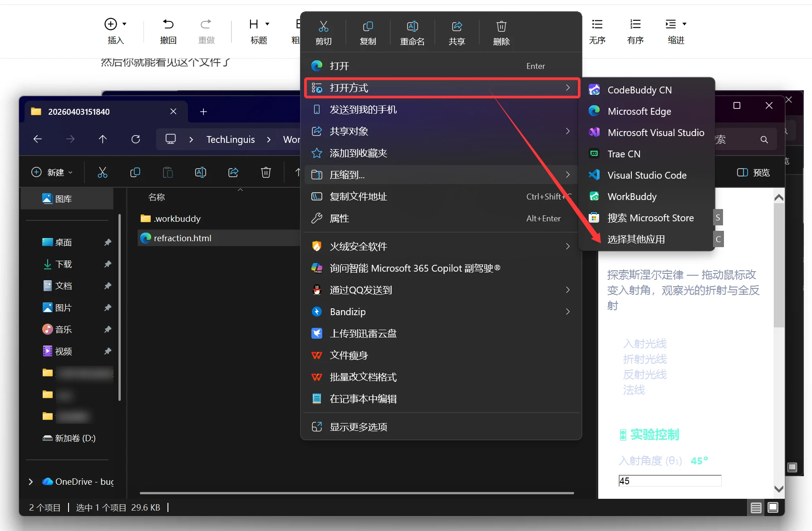The height and width of the screenshot is (531, 812).
Task: Expand the 新建 dropdown in Explorer toolbar
Action: pyautogui.click(x=52, y=173)
